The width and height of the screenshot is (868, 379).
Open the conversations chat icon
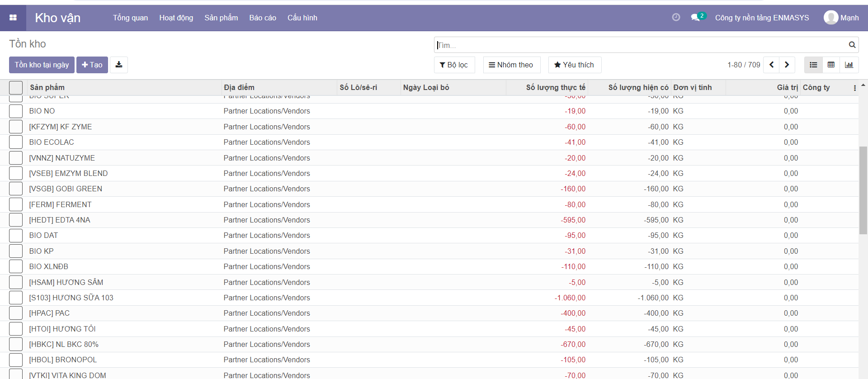(695, 18)
